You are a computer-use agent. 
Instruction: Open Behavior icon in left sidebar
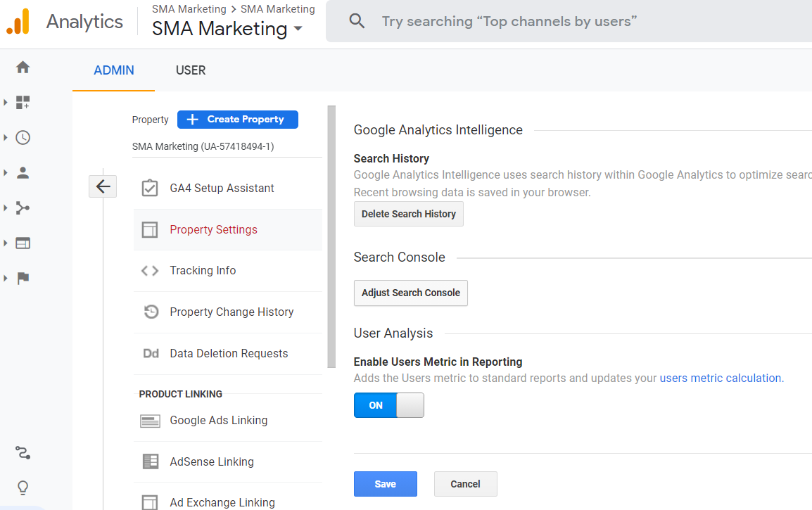click(x=23, y=243)
